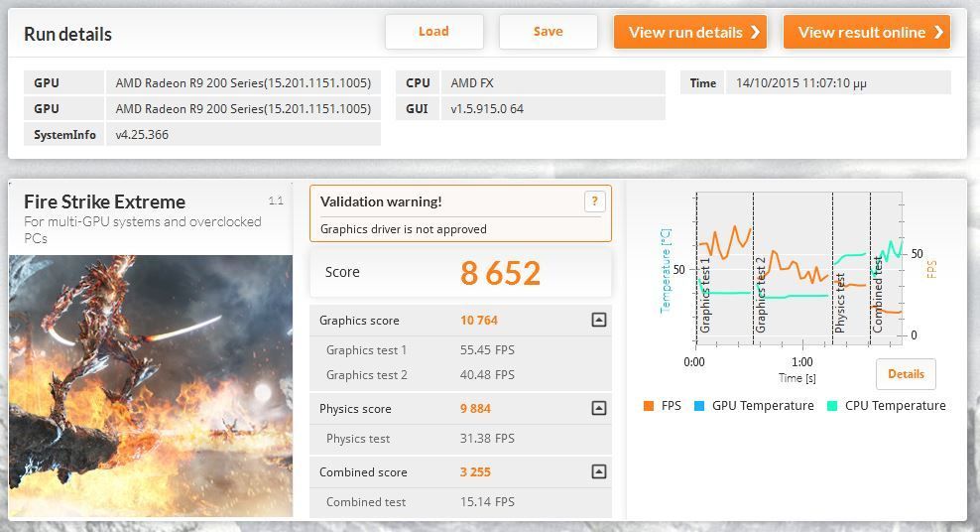This screenshot has width=980, height=532.
Task: Toggle the orange FPS legend swatch
Action: (649, 406)
